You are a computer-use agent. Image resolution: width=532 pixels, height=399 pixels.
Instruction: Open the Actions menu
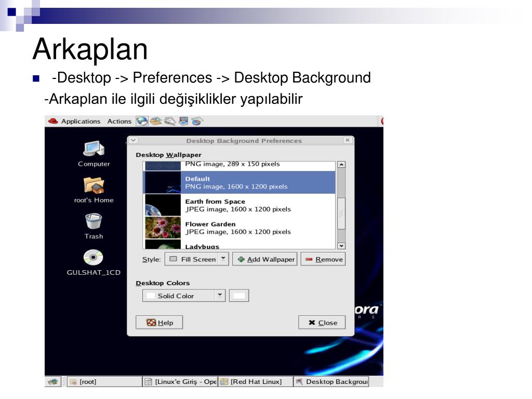(119, 121)
